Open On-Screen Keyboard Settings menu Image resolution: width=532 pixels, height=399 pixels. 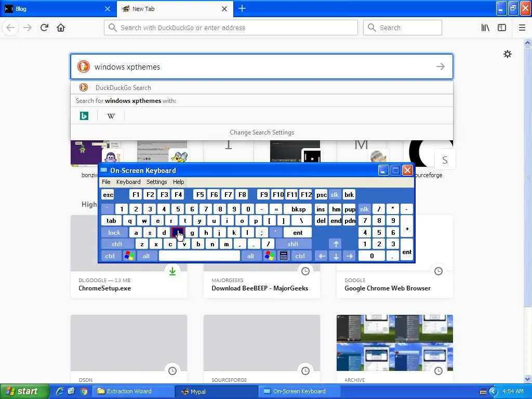click(x=157, y=182)
